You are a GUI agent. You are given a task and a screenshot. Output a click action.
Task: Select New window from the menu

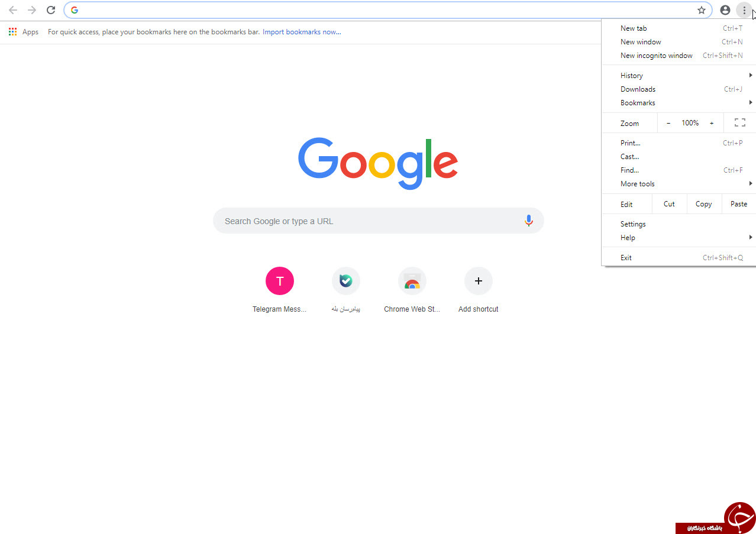679,42
